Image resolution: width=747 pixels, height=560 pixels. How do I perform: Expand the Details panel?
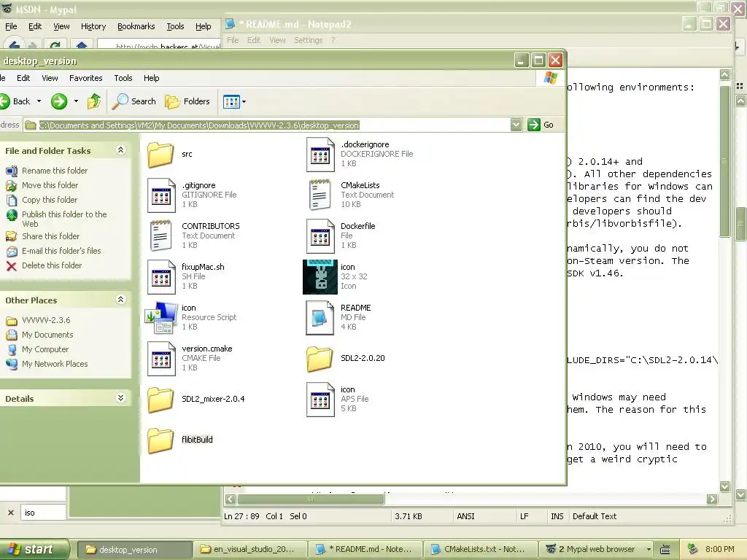point(120,398)
